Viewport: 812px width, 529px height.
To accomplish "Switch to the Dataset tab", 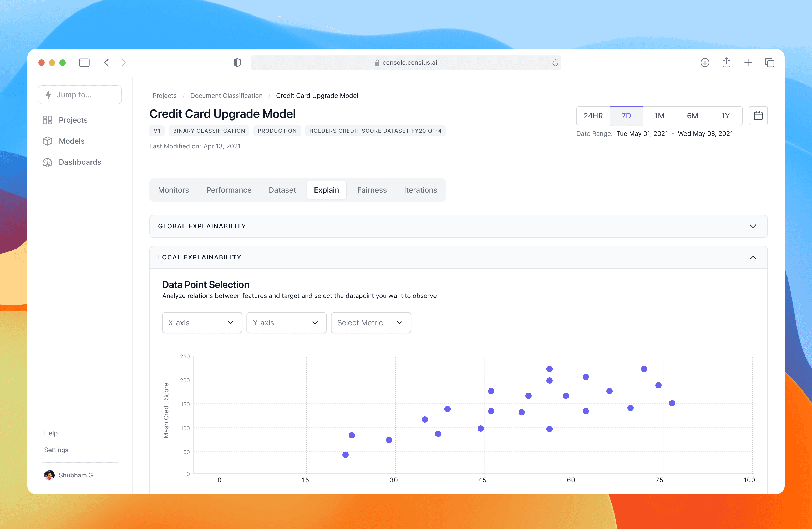I will pos(282,190).
